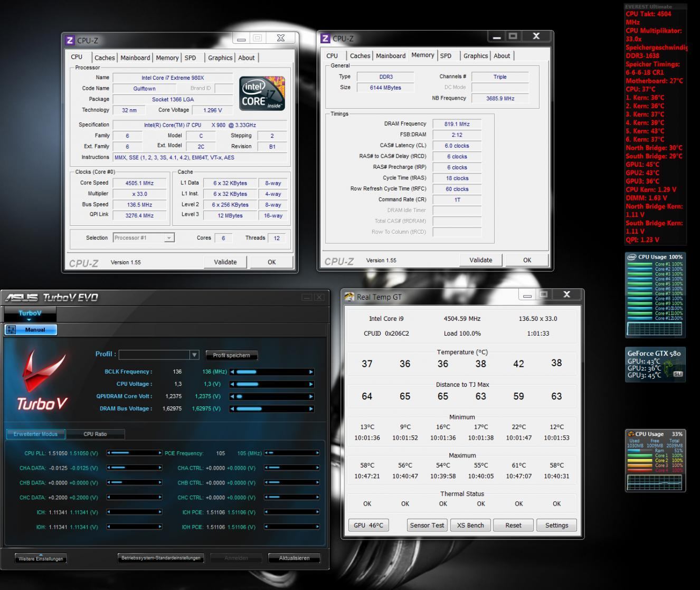The image size is (700, 590).
Task: Click the CPU-Z purple Z icon, left window
Action: coord(70,40)
